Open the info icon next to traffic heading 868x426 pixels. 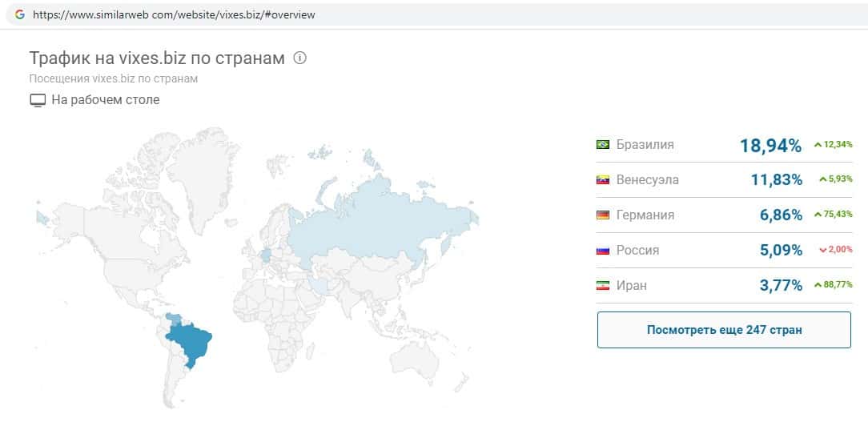tap(299, 58)
